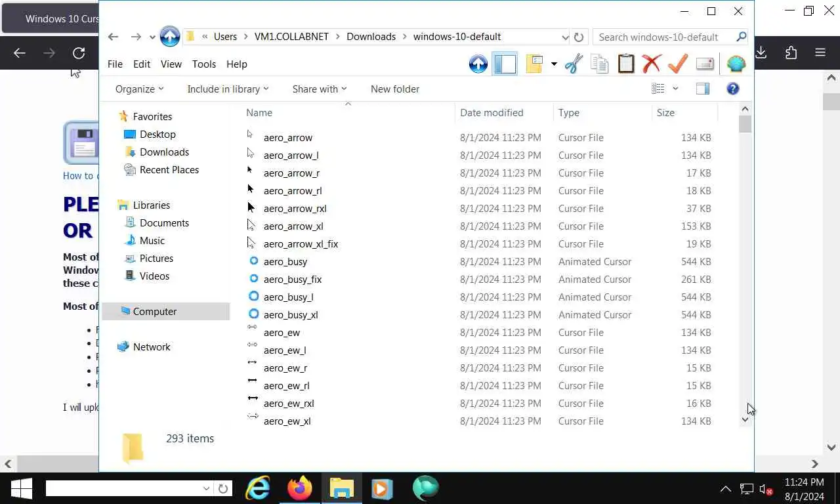
Task: Open the folder options dropdown arrow
Action: pyautogui.click(x=554, y=64)
